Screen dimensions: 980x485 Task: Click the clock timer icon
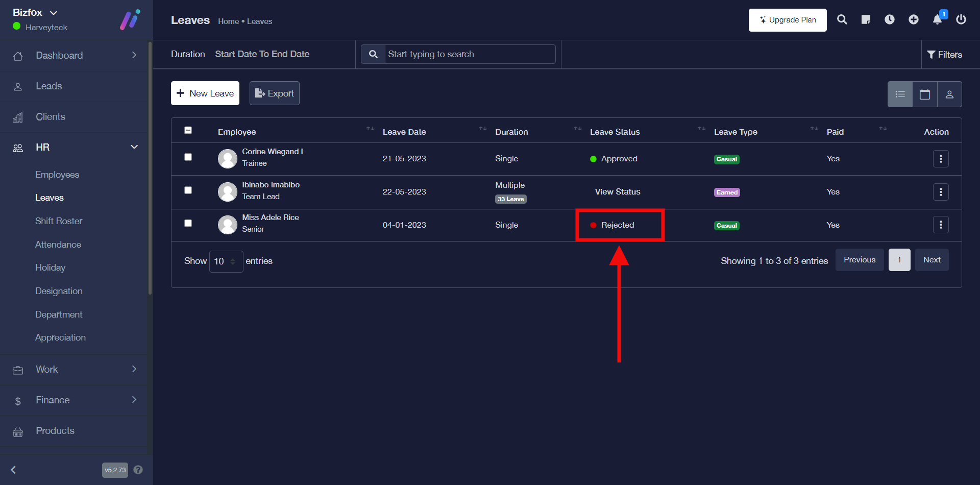click(890, 20)
